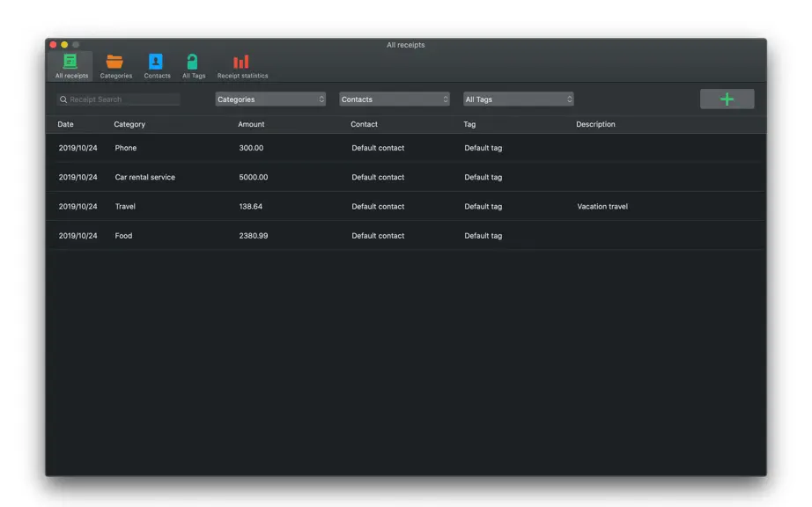Viewport: 812px width, 507px height.
Task: Click the amount 2380.99
Action: coord(254,235)
